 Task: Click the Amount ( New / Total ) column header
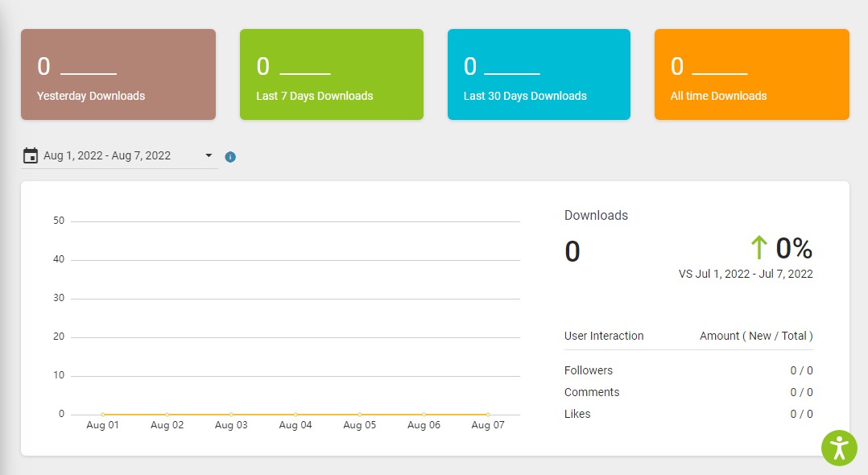(755, 336)
